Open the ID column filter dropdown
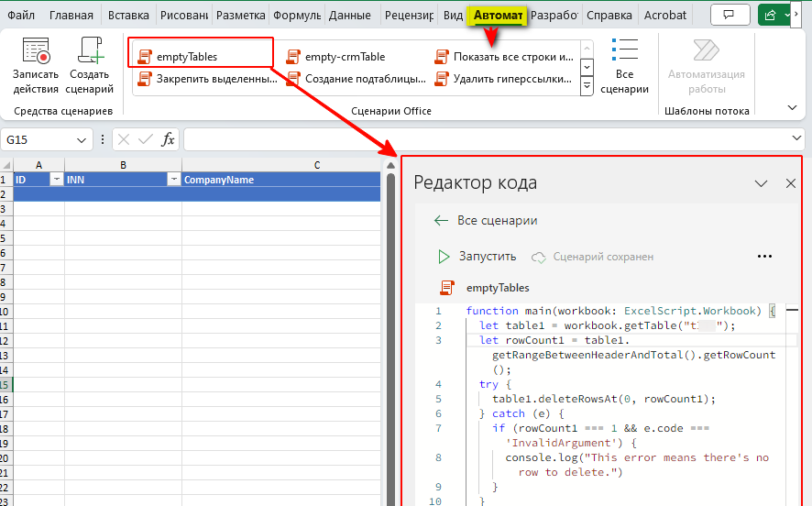The width and height of the screenshot is (812, 506). (55, 180)
